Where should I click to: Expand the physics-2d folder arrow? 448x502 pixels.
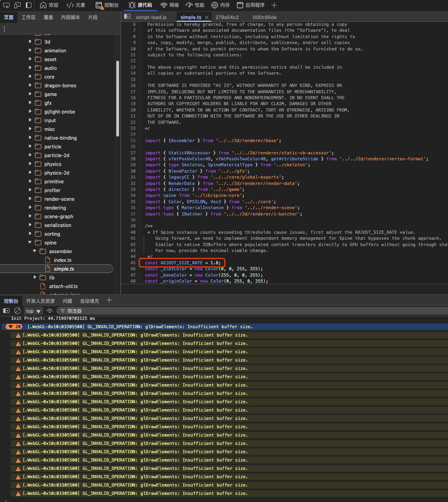tap(30, 172)
